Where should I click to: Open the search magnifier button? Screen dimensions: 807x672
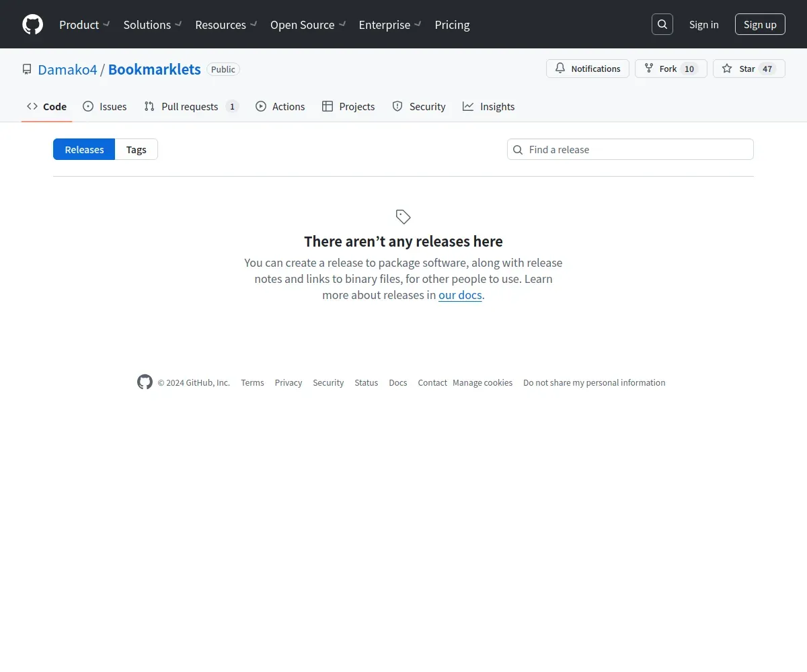point(662,24)
